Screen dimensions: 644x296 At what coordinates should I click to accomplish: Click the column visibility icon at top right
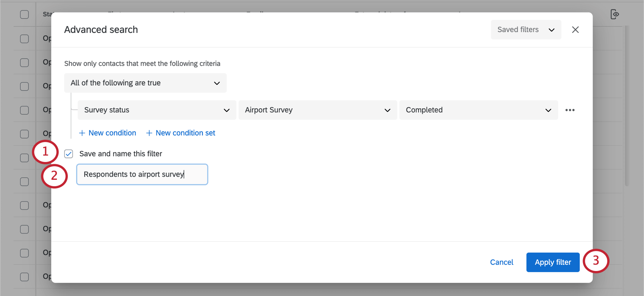(x=615, y=14)
